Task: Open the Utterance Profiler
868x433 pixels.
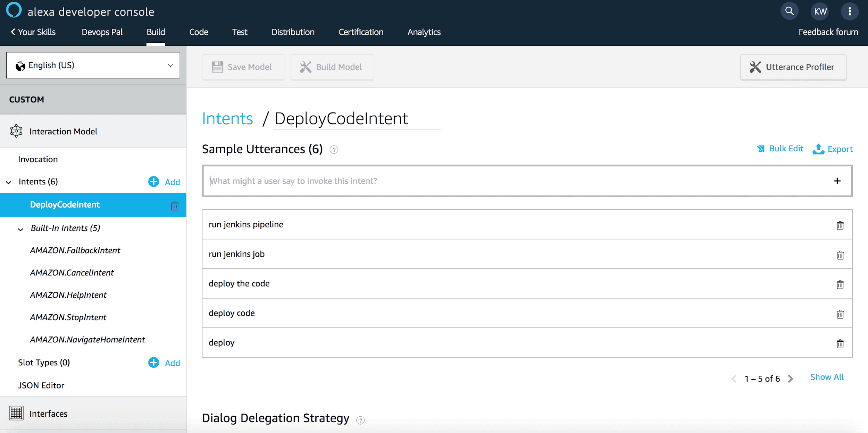Action: pyautogui.click(x=793, y=67)
